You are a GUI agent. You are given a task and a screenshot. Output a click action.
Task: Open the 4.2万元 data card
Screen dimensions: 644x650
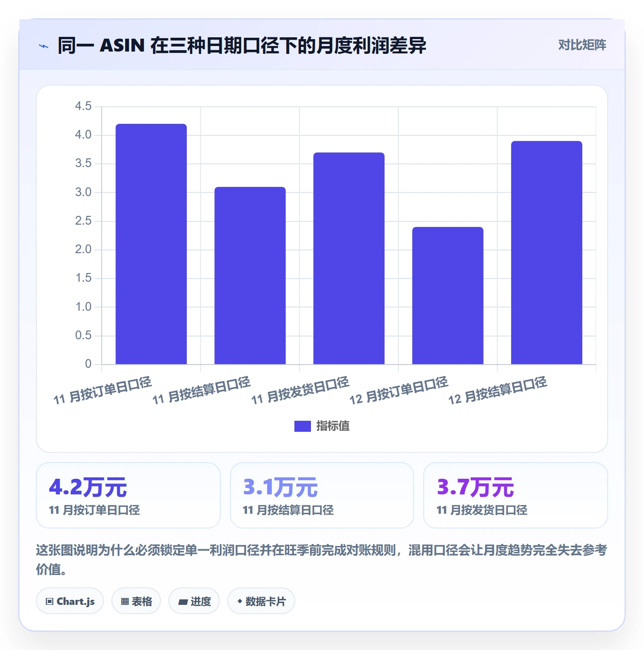(x=128, y=495)
